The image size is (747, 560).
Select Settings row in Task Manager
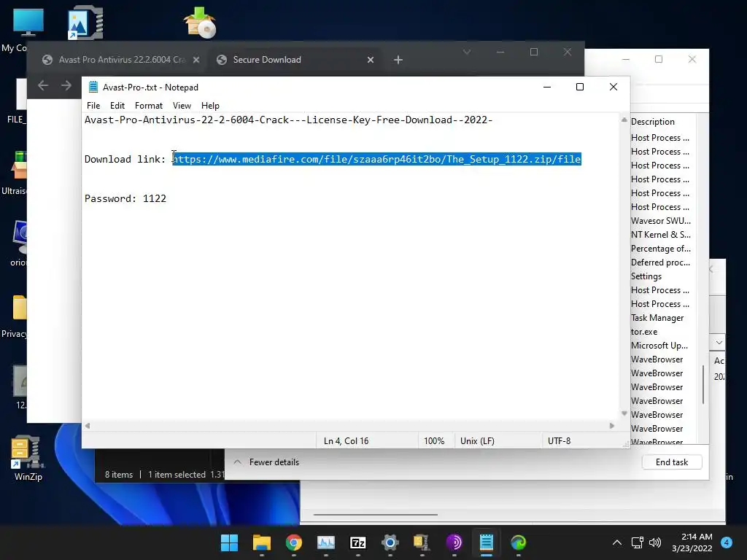coord(646,276)
